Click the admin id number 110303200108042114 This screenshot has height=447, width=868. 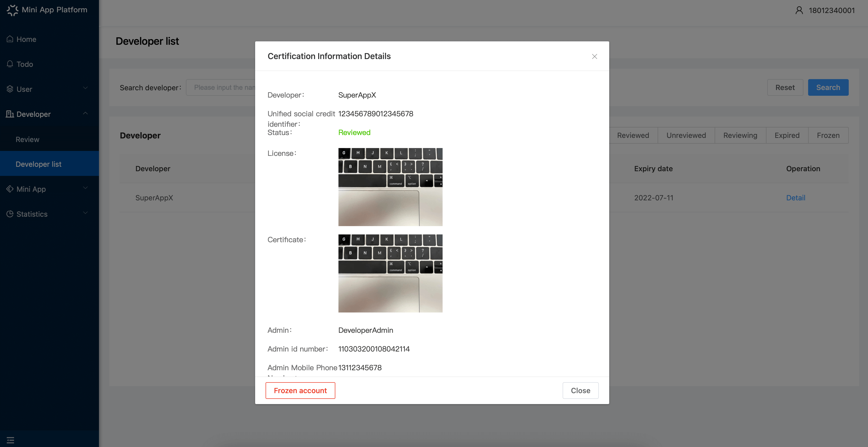[374, 349]
